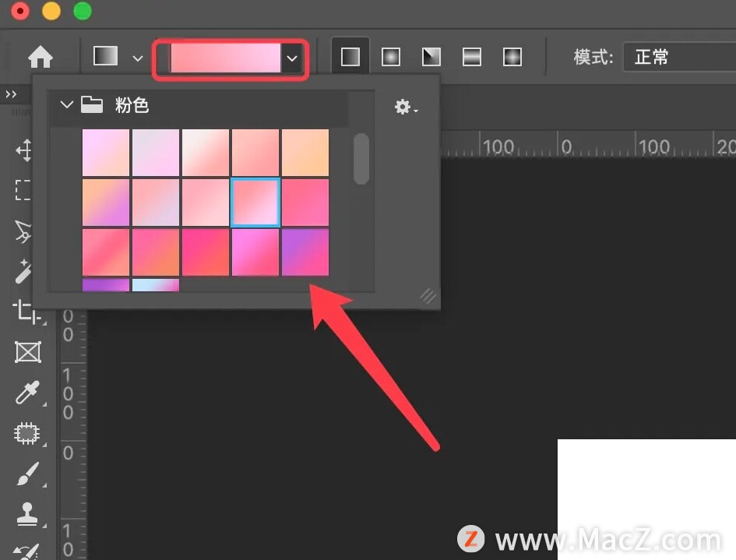736x560 pixels.
Task: Choose third-row coral with pink streak swatch
Action: click(x=106, y=252)
